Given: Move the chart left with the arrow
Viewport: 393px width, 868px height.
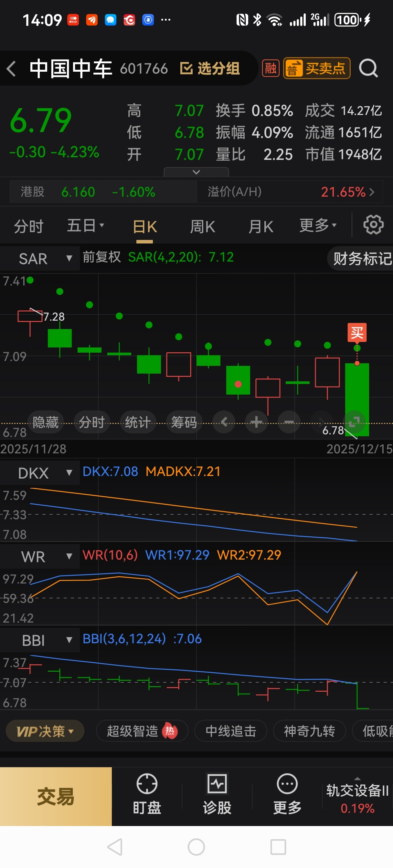Looking at the screenshot, I should click(x=224, y=422).
